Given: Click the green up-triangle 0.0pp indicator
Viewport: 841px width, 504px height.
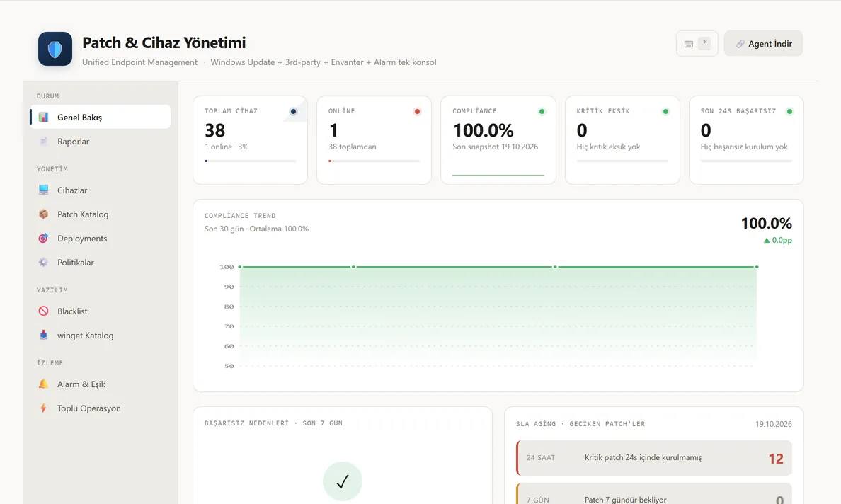Looking at the screenshot, I should (778, 240).
